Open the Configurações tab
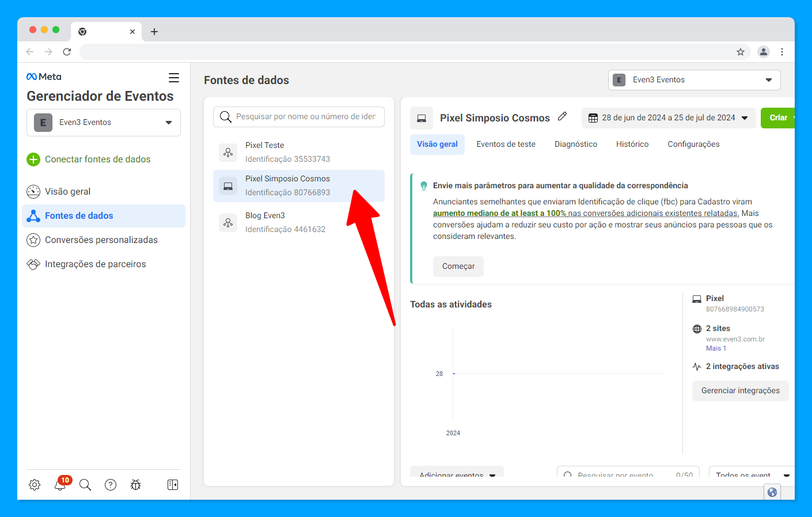The image size is (812, 517). (693, 145)
